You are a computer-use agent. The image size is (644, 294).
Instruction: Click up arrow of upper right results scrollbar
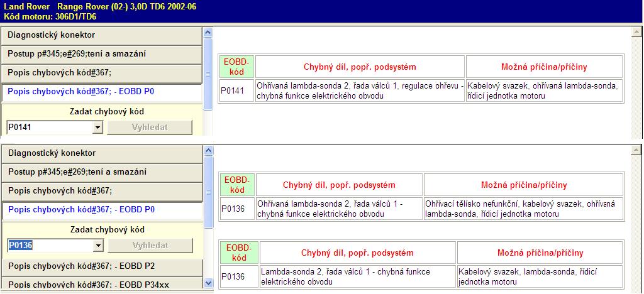636,31
